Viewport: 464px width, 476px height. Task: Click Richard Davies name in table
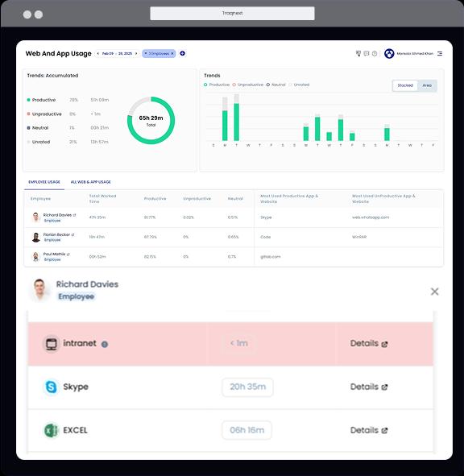point(57,215)
